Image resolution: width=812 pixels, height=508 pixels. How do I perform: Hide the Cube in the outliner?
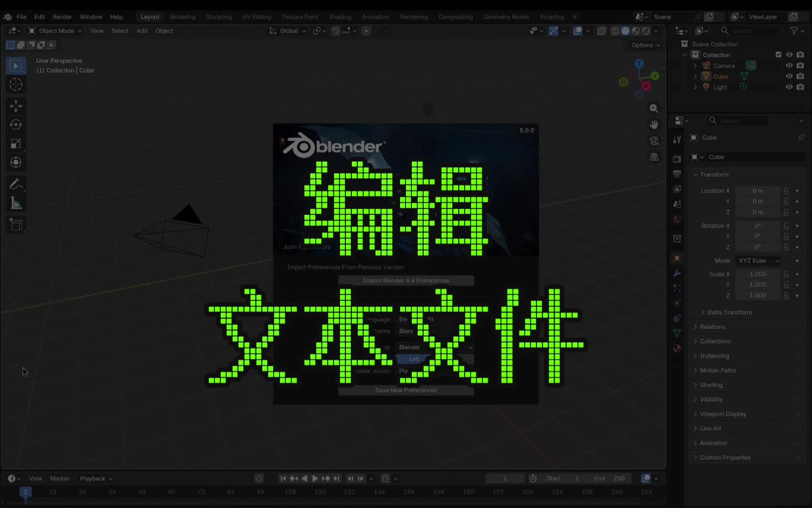click(x=789, y=76)
